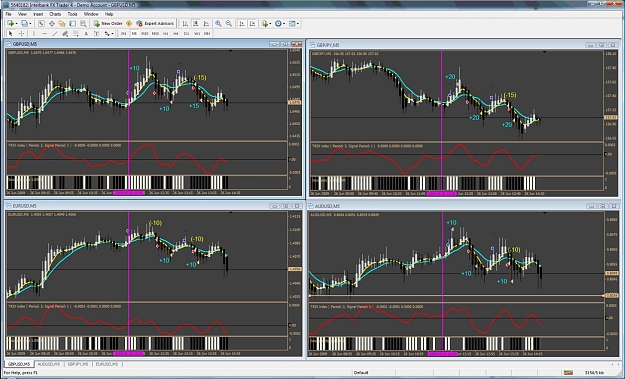Select the Cursor arrow tool
The height and width of the screenshot is (379, 625).
10,33
